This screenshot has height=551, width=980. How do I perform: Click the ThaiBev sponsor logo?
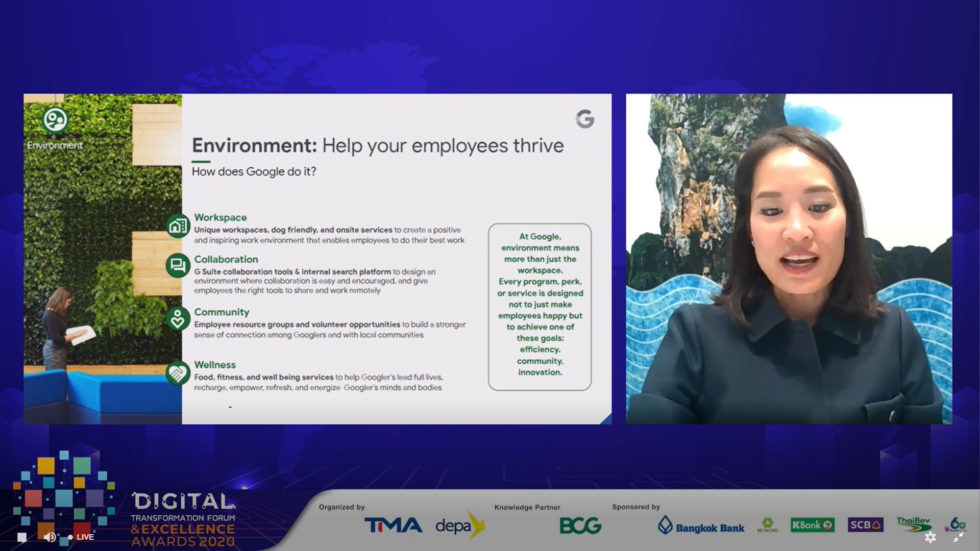coord(913,524)
